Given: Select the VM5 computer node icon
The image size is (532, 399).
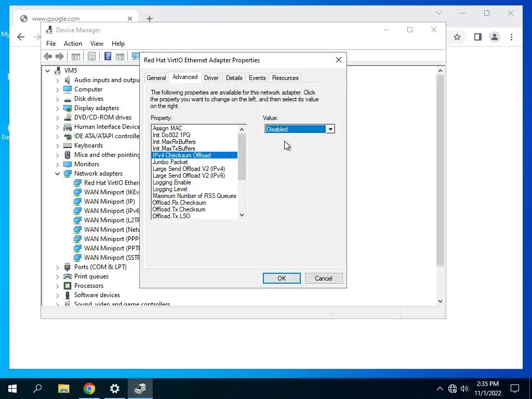Looking at the screenshot, I should point(58,71).
